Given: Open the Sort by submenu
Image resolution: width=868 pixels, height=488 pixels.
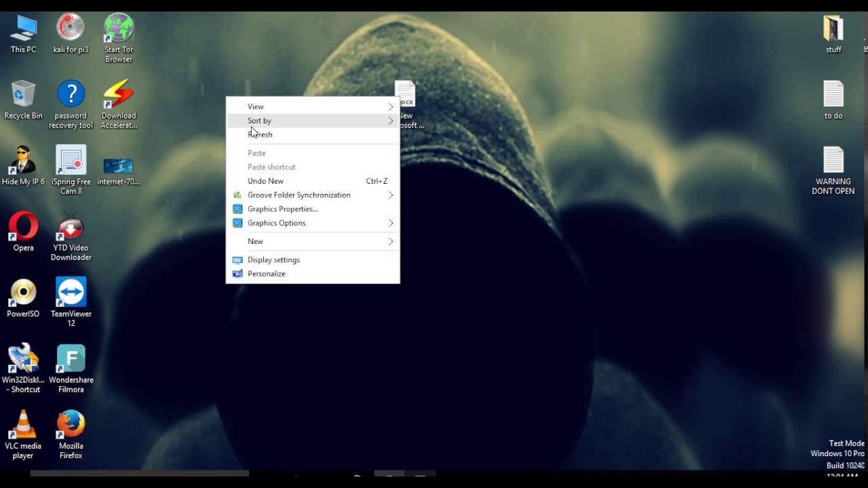Looking at the screenshot, I should pos(313,121).
